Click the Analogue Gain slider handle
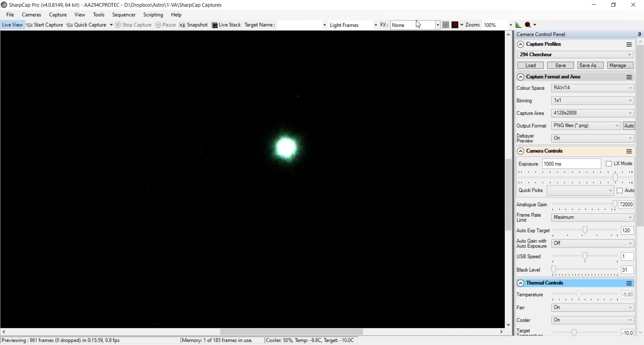The width and height of the screenshot is (644, 345). (614, 204)
